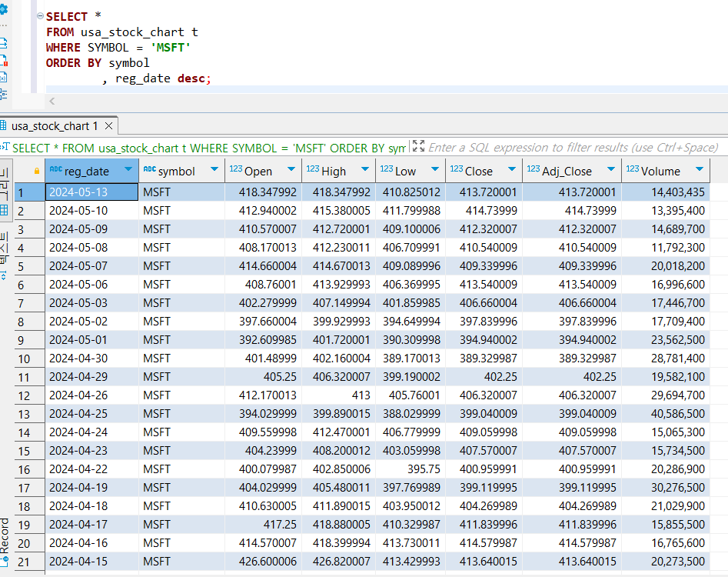
Task: Select Close value 406.660004
Action: [x=484, y=303]
